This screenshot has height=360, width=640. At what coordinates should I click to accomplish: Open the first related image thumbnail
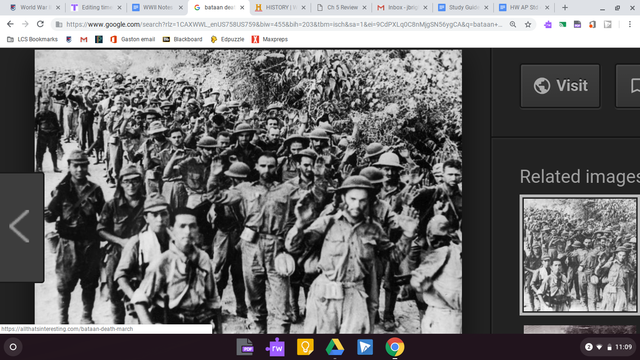(x=580, y=255)
